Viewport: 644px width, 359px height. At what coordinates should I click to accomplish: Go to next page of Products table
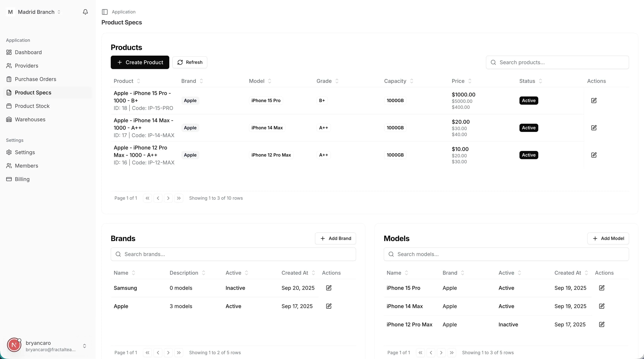tap(168, 198)
